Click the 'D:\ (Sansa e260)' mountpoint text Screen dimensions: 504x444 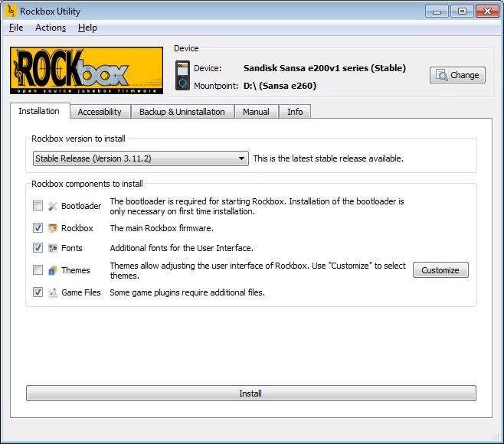(280, 86)
